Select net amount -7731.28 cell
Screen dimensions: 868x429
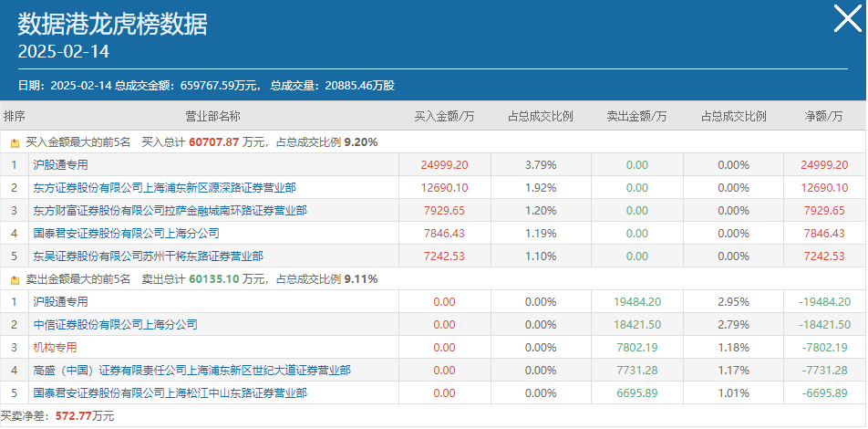point(824,371)
